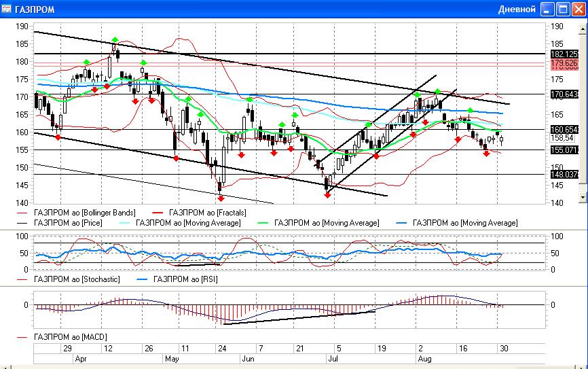This screenshot has width=588, height=369.
Task: Click the Apr month label on time axis
Action: (x=81, y=359)
